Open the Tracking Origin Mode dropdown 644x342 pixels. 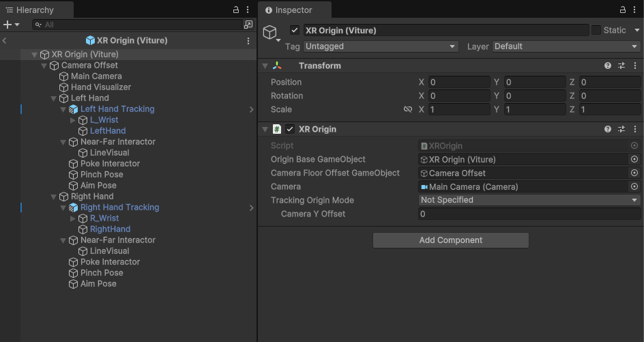click(x=529, y=200)
